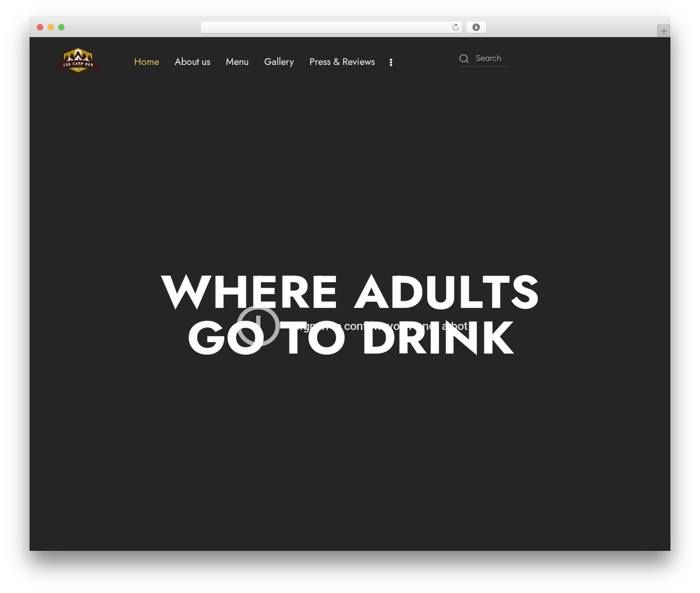Click The Camp Bar logo

[x=78, y=61]
